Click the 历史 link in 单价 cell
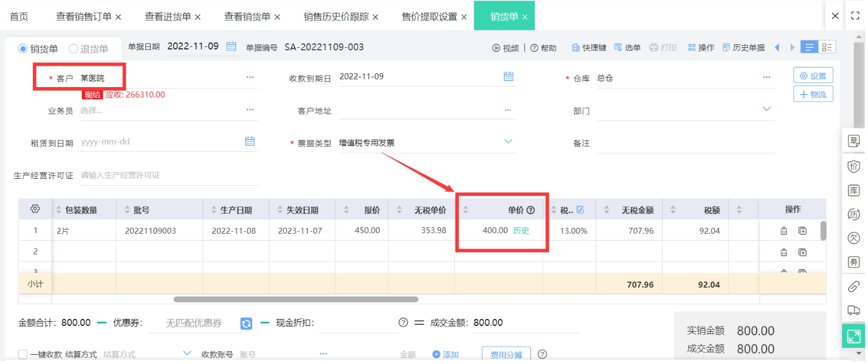 [521, 231]
